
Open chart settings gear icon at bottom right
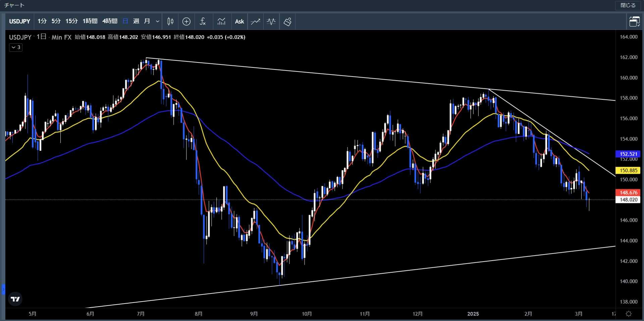pos(629,314)
